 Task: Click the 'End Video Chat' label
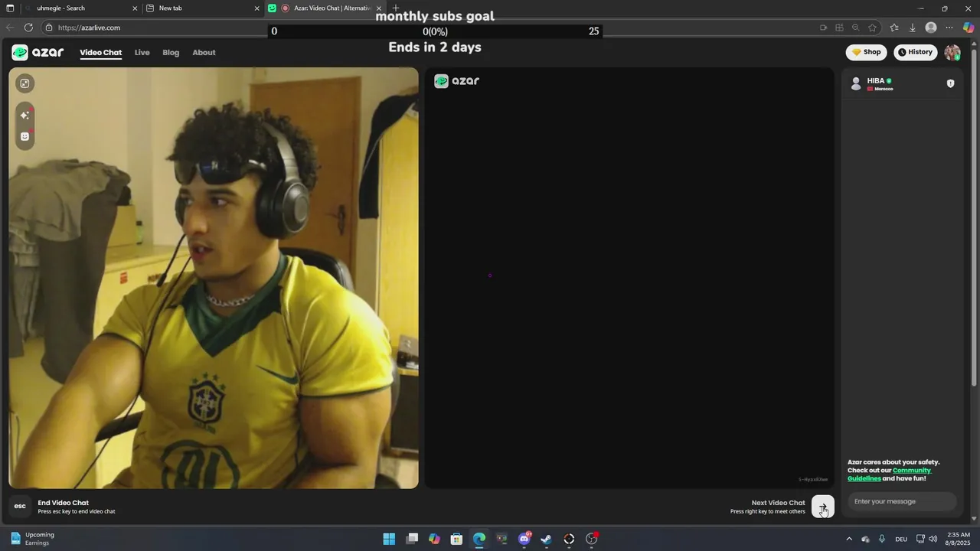coord(64,503)
